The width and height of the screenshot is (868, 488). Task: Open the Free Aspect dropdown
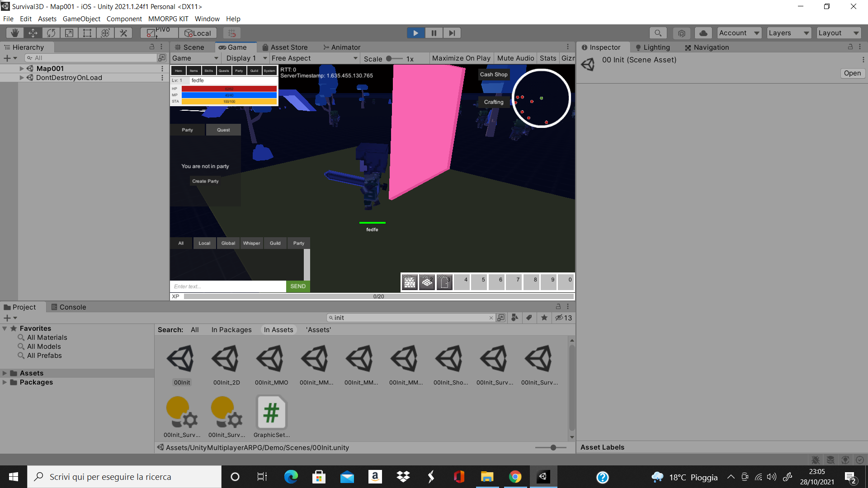click(315, 58)
